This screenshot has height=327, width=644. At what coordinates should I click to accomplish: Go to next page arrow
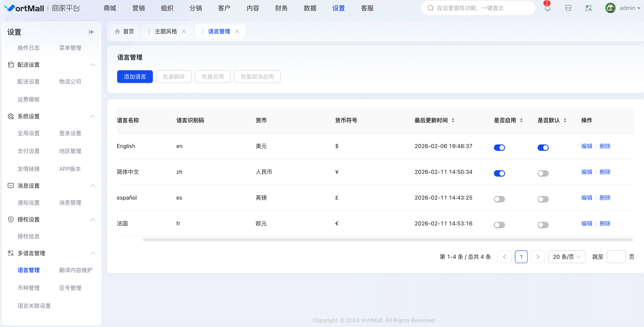click(538, 257)
